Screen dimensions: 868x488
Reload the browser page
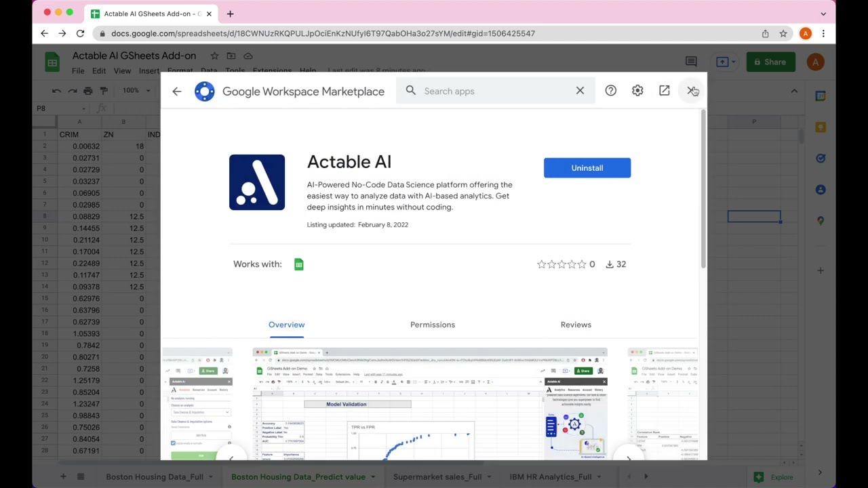(x=80, y=33)
